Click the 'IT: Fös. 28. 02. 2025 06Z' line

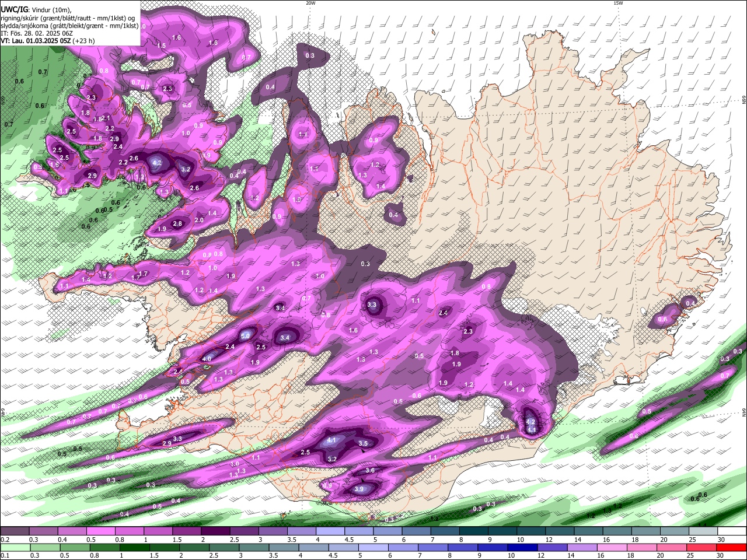(37, 33)
